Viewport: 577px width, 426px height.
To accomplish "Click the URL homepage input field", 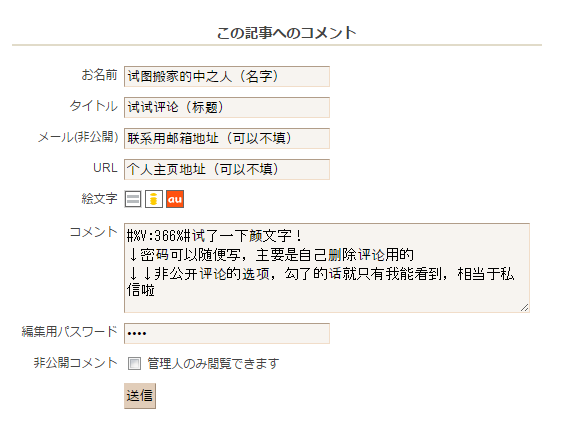I will (x=227, y=169).
